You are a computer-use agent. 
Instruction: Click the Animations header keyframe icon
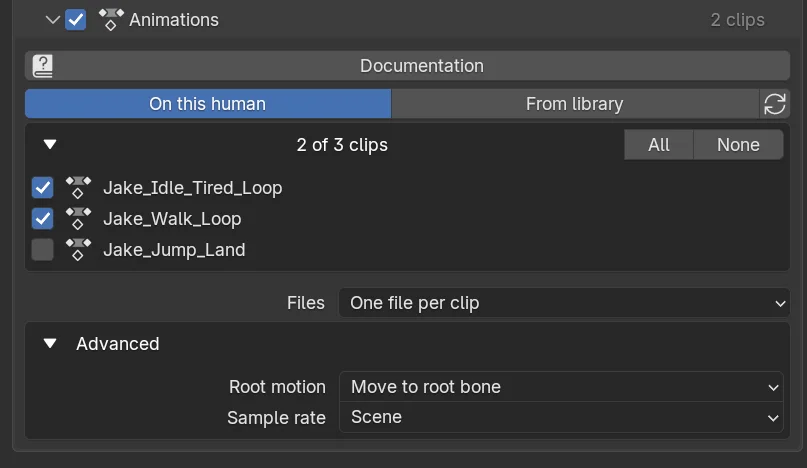tap(111, 20)
